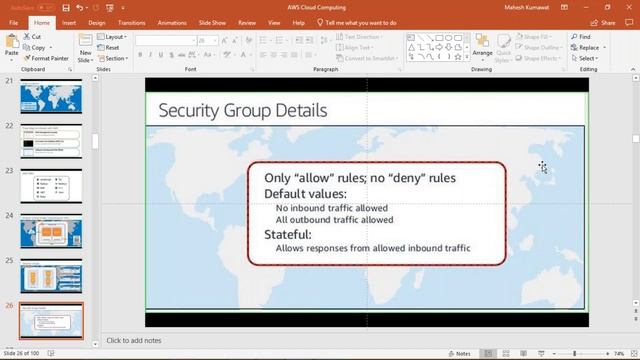This screenshot has height=360, width=640.
Task: Open the File tab
Action: point(13,23)
